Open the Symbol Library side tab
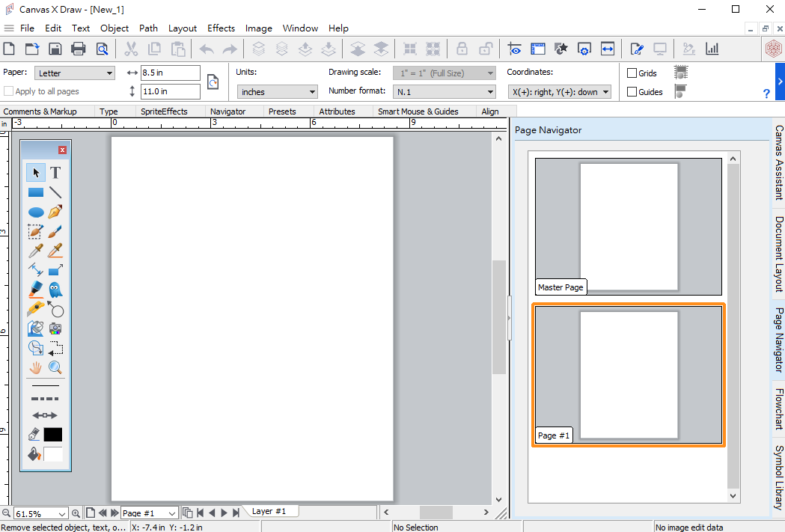This screenshot has height=532, width=785. (778, 477)
